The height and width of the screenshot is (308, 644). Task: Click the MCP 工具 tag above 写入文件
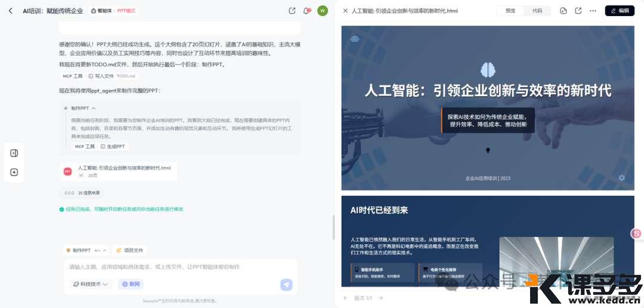(x=73, y=76)
